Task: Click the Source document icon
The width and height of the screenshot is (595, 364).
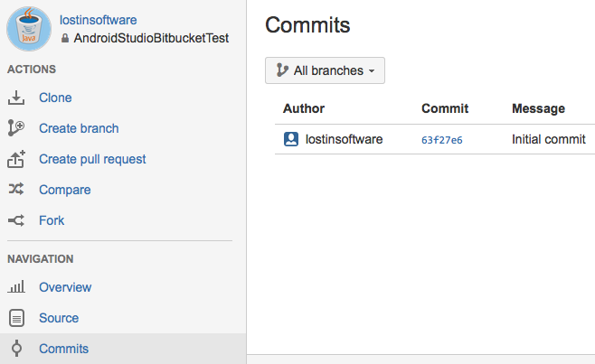Action: coord(16,318)
